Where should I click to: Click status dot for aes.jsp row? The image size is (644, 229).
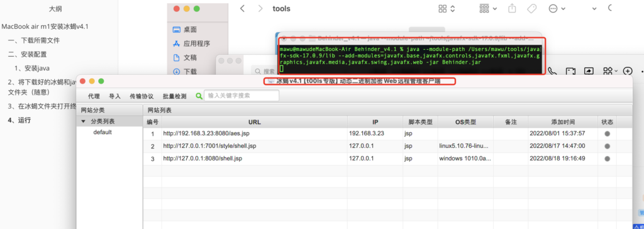pyautogui.click(x=607, y=133)
